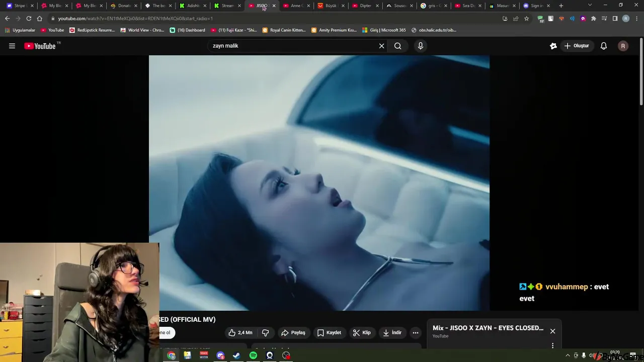Open the YouTube guide hamburger menu
Image resolution: width=644 pixels, height=362 pixels.
pyautogui.click(x=12, y=46)
